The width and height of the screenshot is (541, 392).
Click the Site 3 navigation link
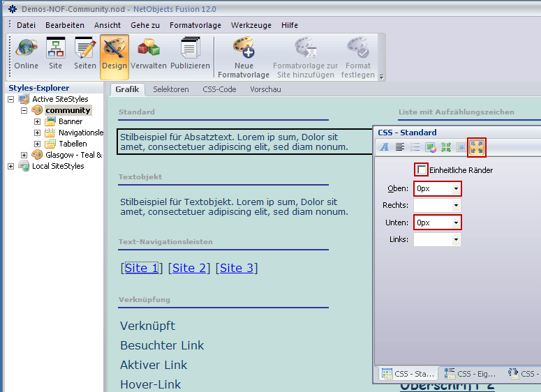point(237,268)
